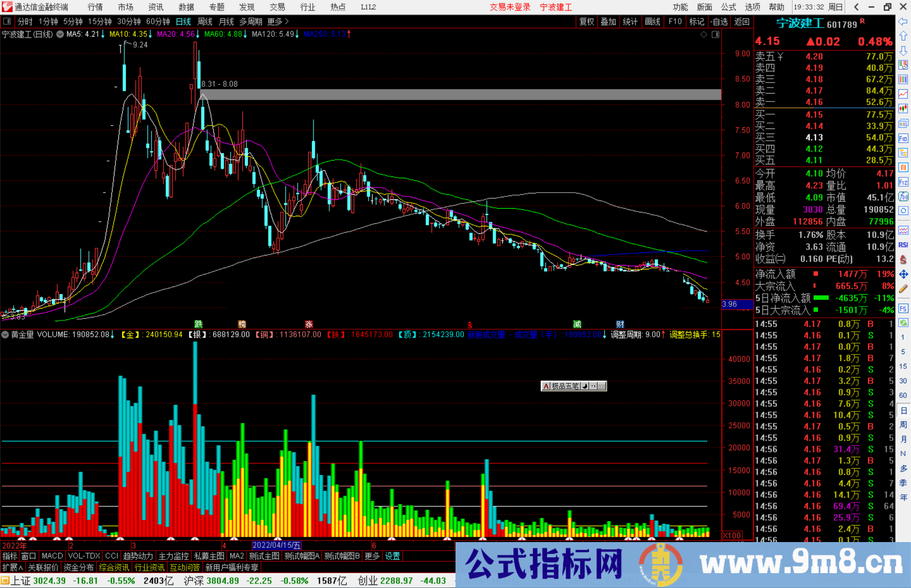Click the 2022/04/15 date marker
The width and height of the screenshot is (911, 588).
point(276,545)
